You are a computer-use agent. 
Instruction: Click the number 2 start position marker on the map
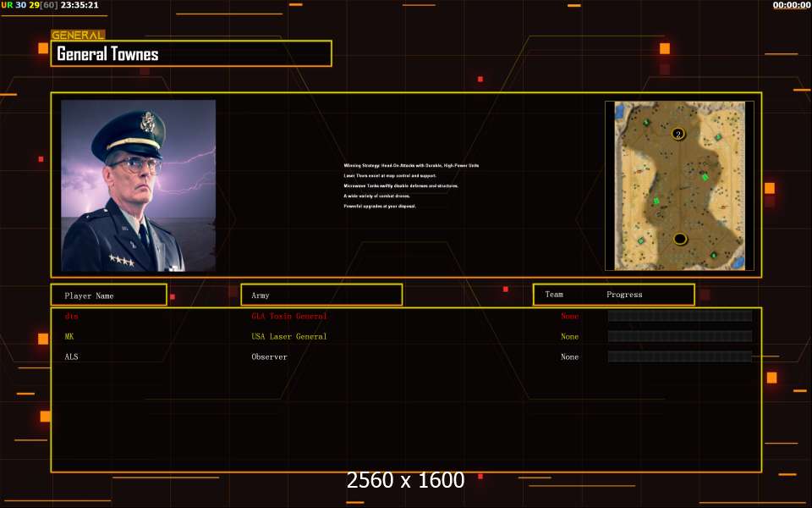pos(678,134)
